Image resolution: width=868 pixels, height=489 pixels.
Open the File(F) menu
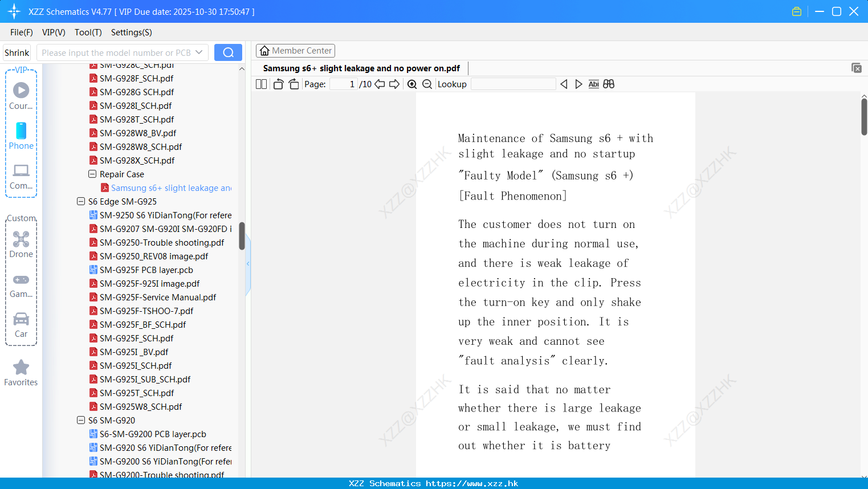[x=22, y=32]
